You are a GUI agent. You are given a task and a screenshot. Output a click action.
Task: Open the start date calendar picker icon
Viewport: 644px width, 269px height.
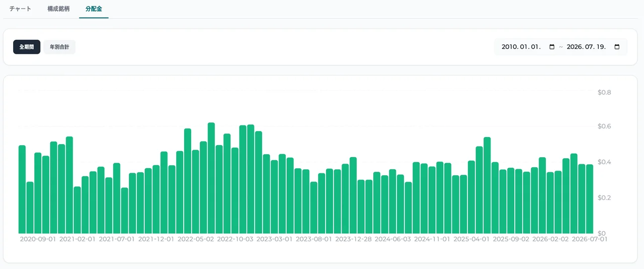[552, 47]
